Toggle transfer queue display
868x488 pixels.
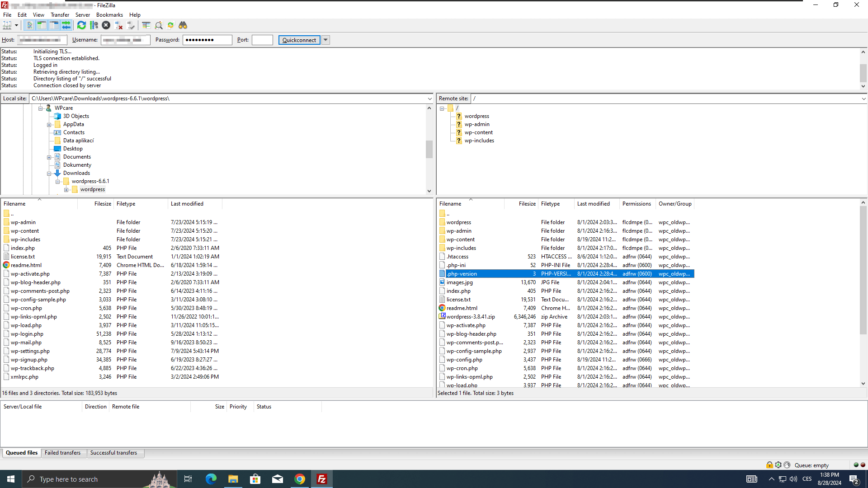[x=66, y=25]
